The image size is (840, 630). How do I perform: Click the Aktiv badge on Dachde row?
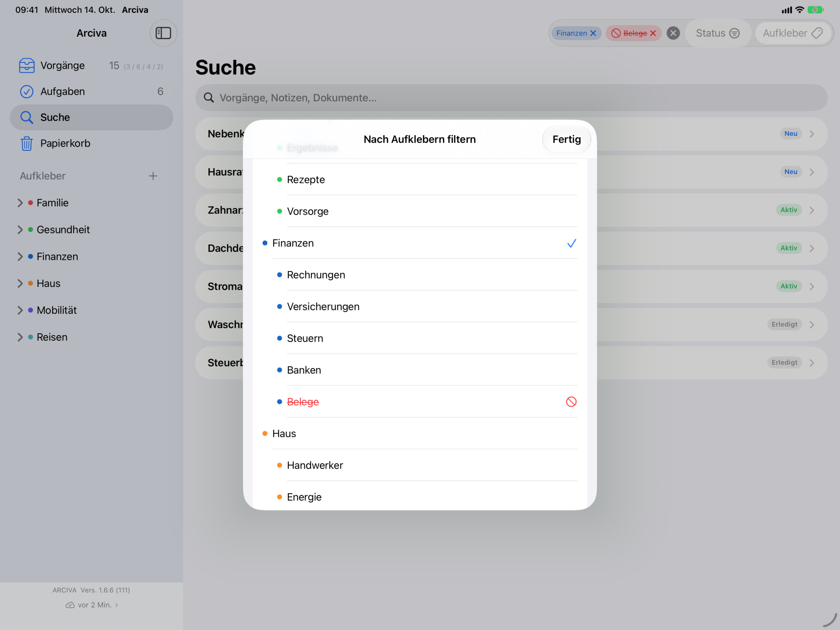coord(789,248)
